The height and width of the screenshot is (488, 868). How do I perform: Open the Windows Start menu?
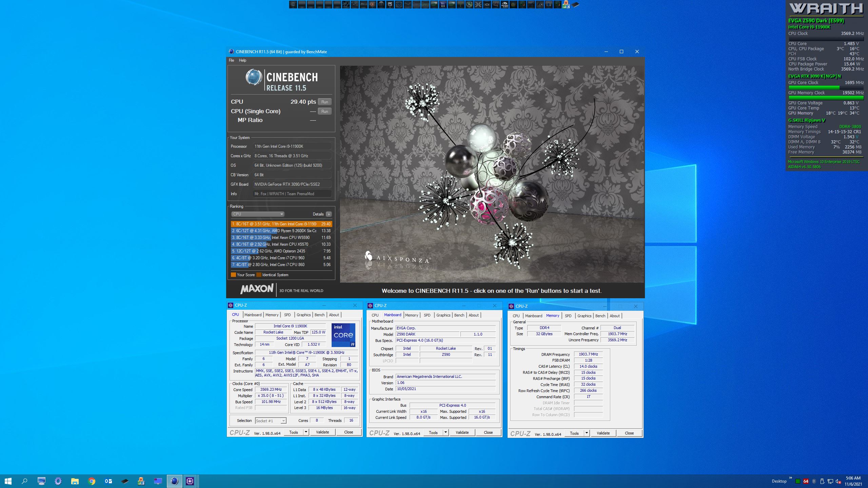(x=8, y=481)
